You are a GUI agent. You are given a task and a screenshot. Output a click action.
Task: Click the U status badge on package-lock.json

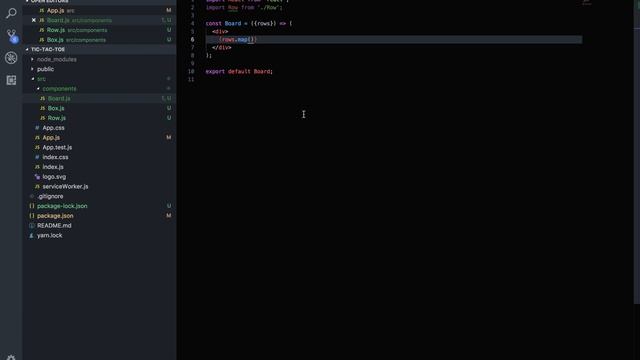[169, 206]
